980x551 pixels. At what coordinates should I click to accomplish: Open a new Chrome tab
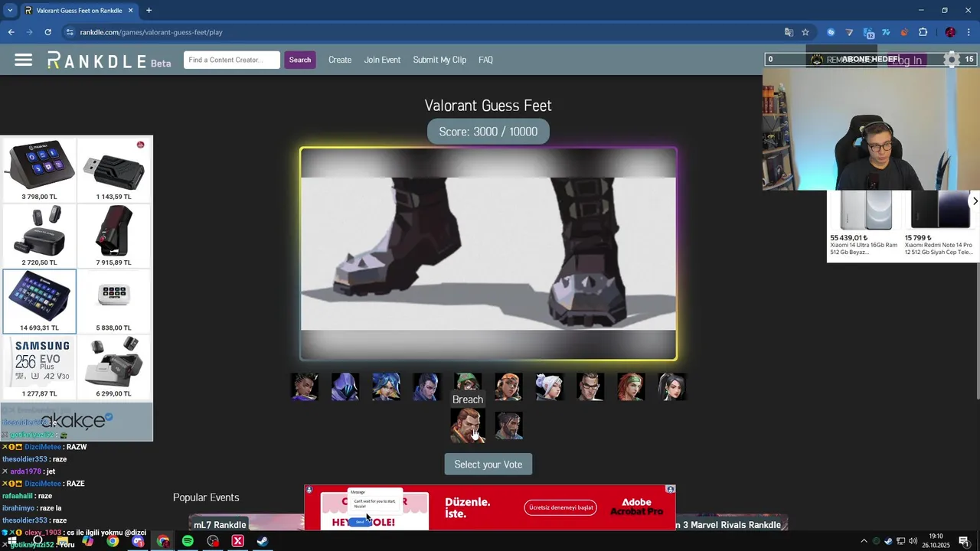[149, 11]
